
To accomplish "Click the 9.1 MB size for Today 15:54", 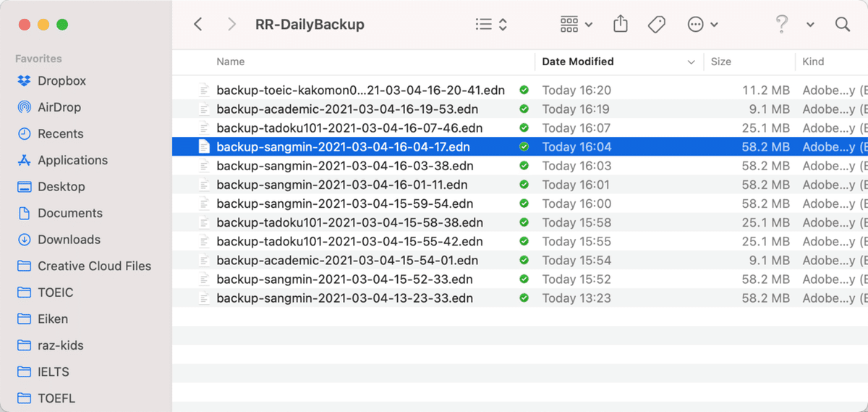I will click(x=770, y=260).
